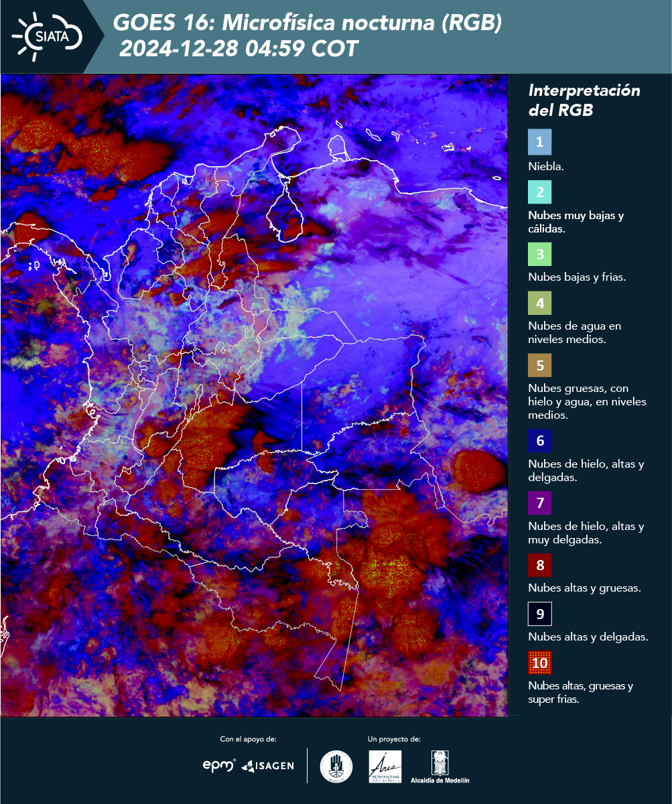Click the 'Con el apoyo de:' text
The height and width of the screenshot is (804, 672).
(248, 739)
